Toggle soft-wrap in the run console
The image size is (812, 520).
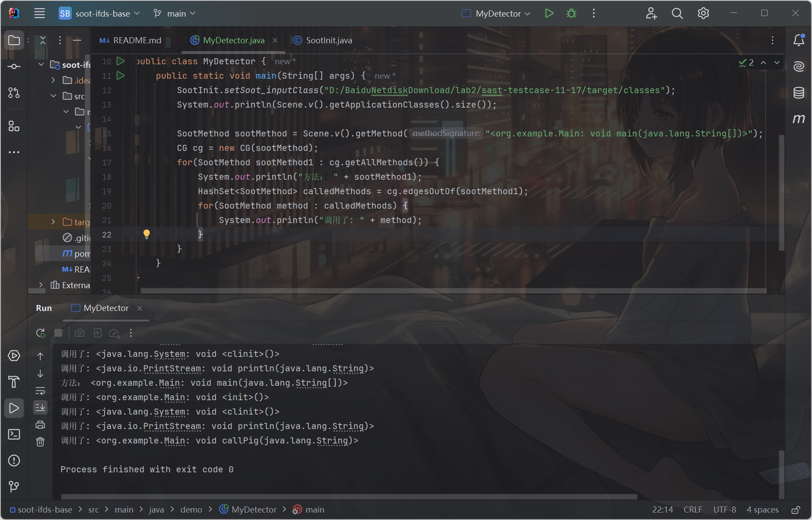click(40, 391)
